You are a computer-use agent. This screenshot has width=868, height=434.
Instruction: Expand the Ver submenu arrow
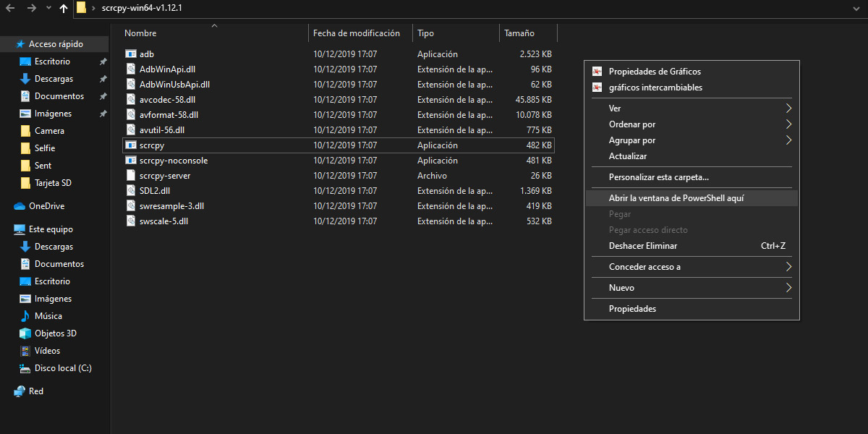[x=789, y=109]
